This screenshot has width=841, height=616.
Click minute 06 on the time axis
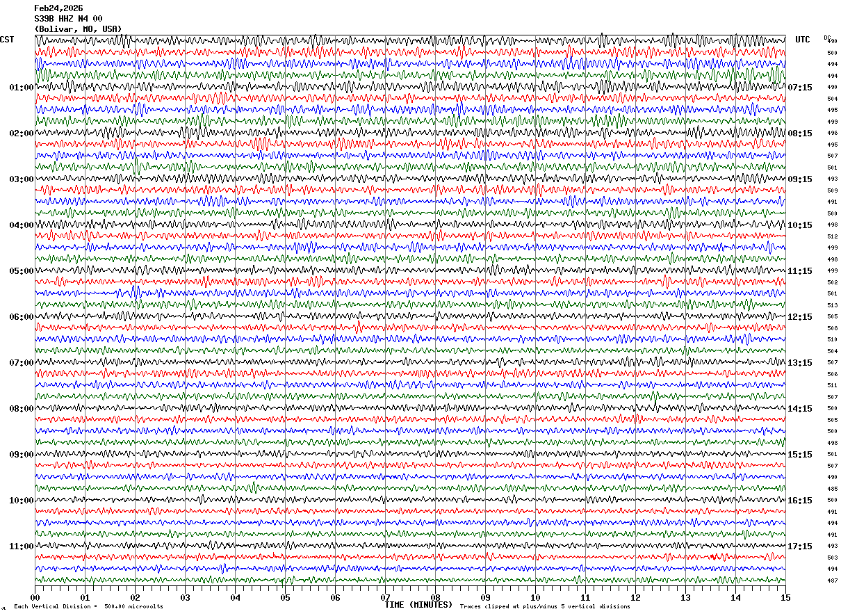pyautogui.click(x=335, y=597)
